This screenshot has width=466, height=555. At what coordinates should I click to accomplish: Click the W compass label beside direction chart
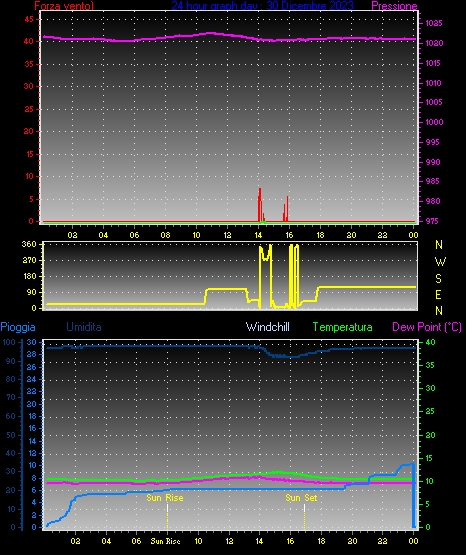tap(440, 262)
